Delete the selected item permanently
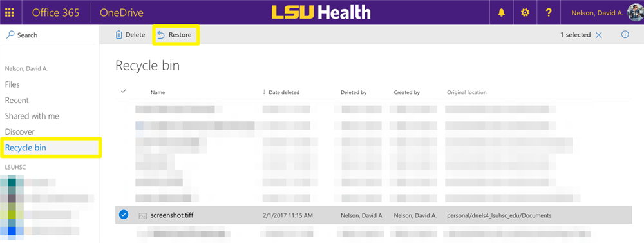The image size is (644, 243). 130,35
